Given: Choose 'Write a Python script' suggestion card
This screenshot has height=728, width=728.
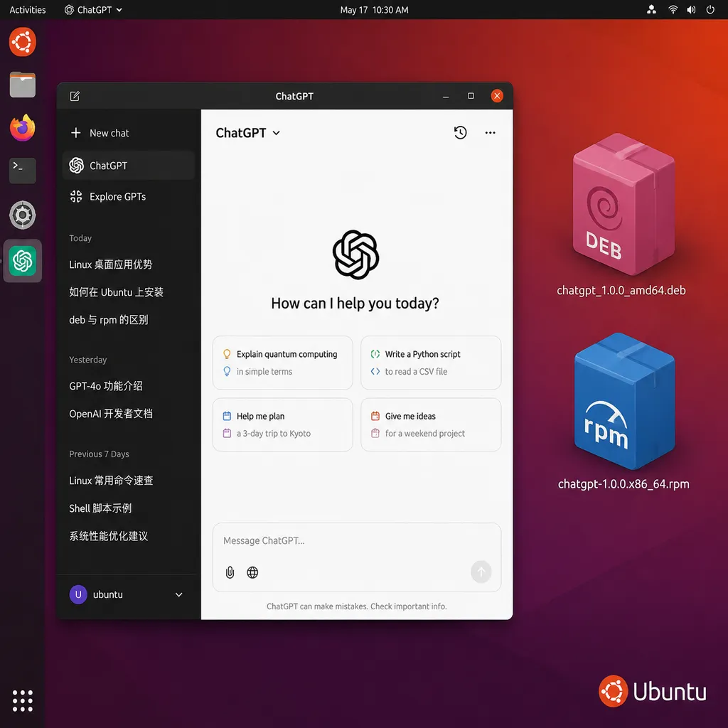Looking at the screenshot, I should tap(430, 363).
